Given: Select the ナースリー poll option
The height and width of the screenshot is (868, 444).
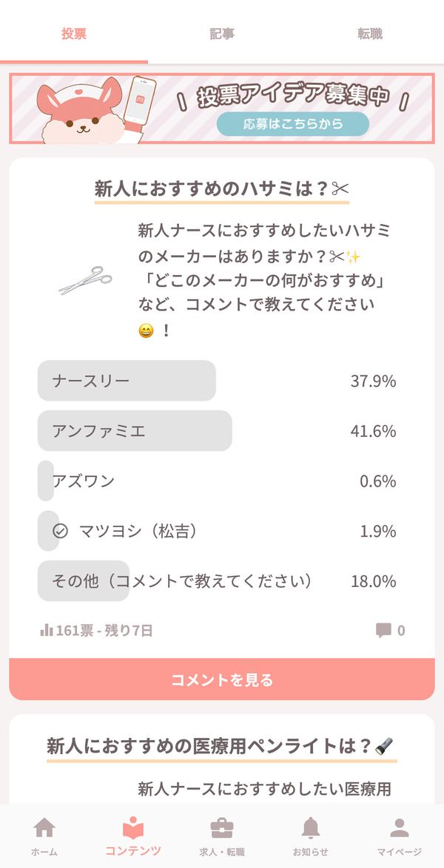Looking at the screenshot, I should [x=217, y=381].
